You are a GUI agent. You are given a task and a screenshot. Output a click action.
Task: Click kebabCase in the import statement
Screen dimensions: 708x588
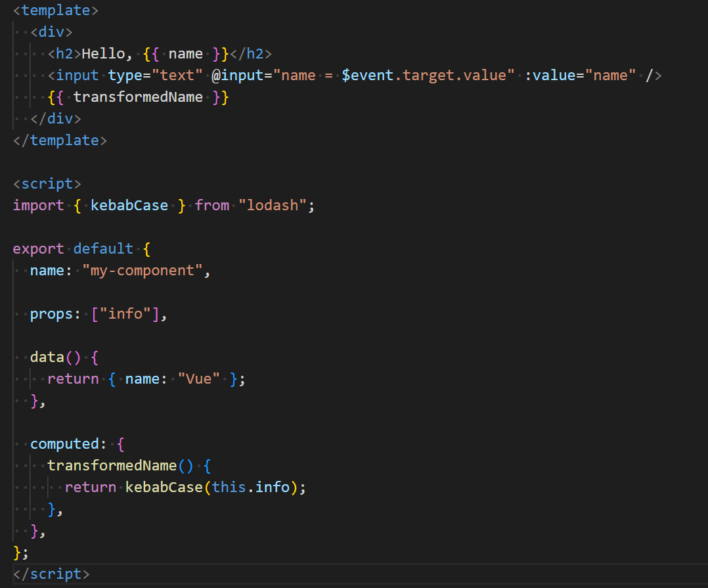129,206
